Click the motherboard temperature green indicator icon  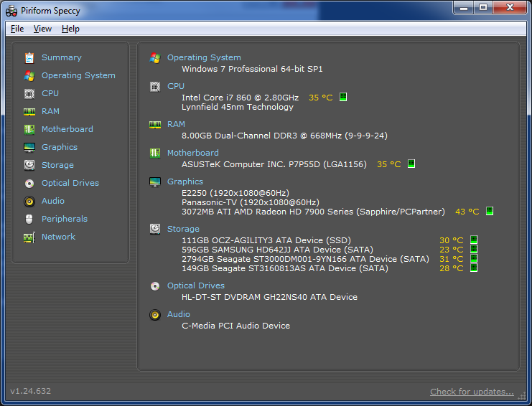point(411,164)
